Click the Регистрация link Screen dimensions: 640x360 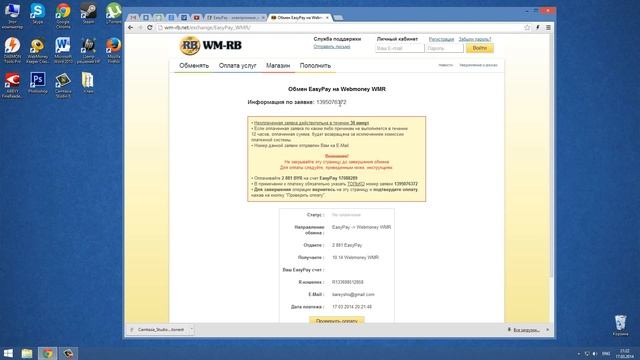441,39
